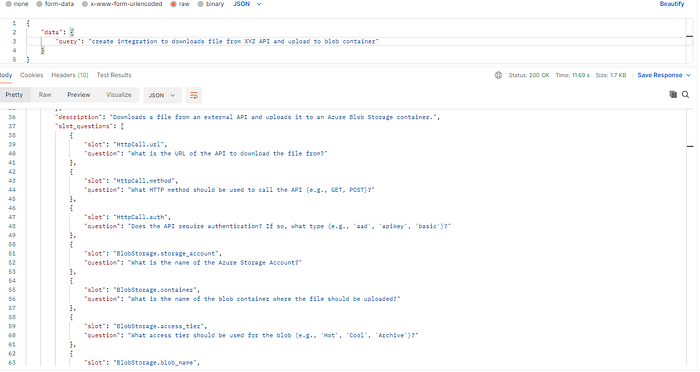
Task: Click line number 38 in response gutter
Action: tap(12, 135)
